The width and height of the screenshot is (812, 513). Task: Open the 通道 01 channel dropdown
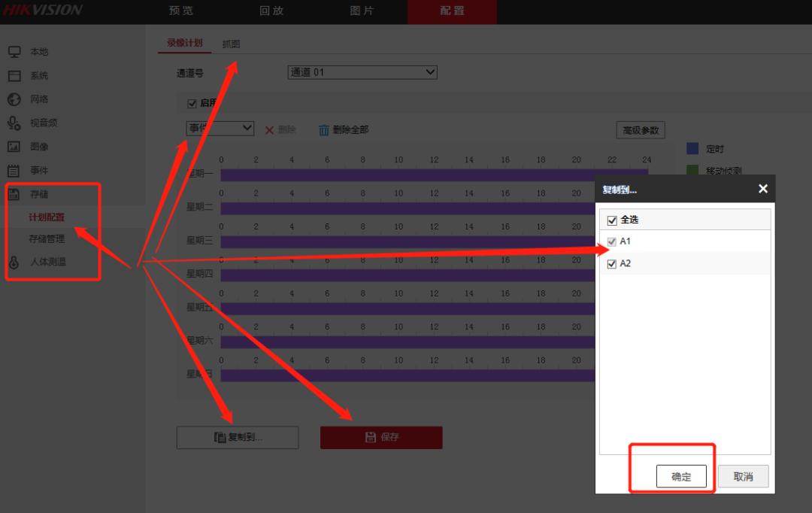click(362, 71)
